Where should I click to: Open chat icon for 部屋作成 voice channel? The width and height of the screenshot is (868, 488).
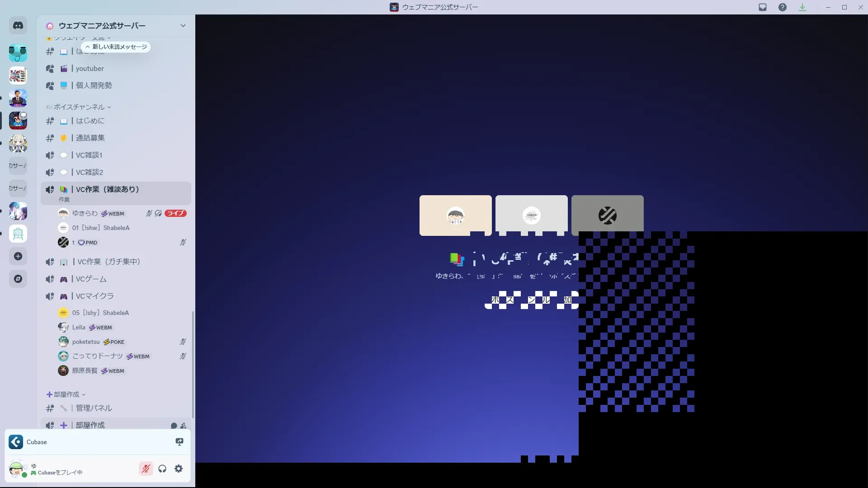click(174, 426)
